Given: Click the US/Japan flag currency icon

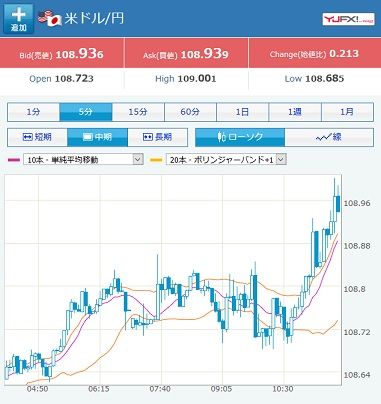Looking at the screenshot, I should 50,18.
